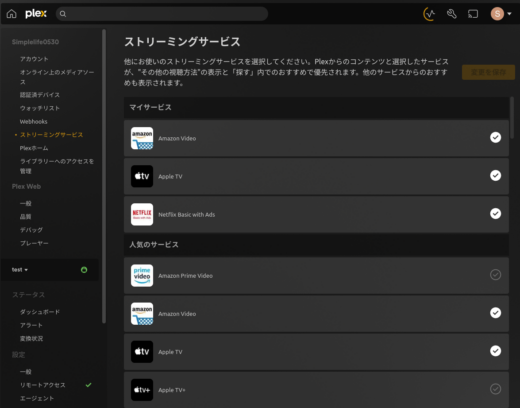Open 変換状況 status page
Viewport: 520px width, 408px height.
coord(31,339)
